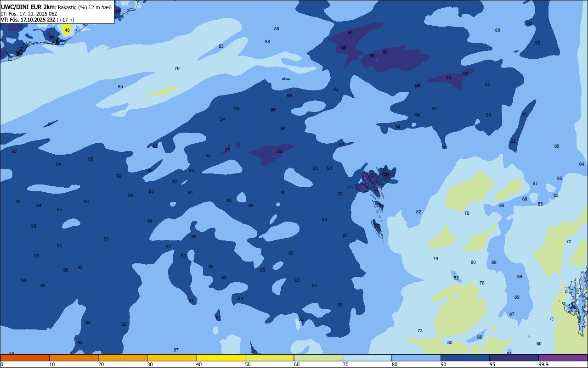Click the 30–40 golden legend swatch

(172, 357)
